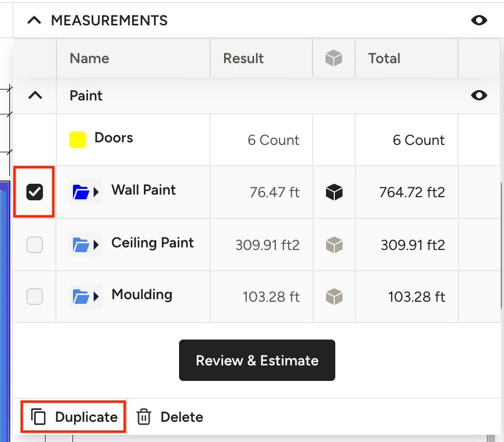Select the Moulding row checkbox

tap(34, 297)
